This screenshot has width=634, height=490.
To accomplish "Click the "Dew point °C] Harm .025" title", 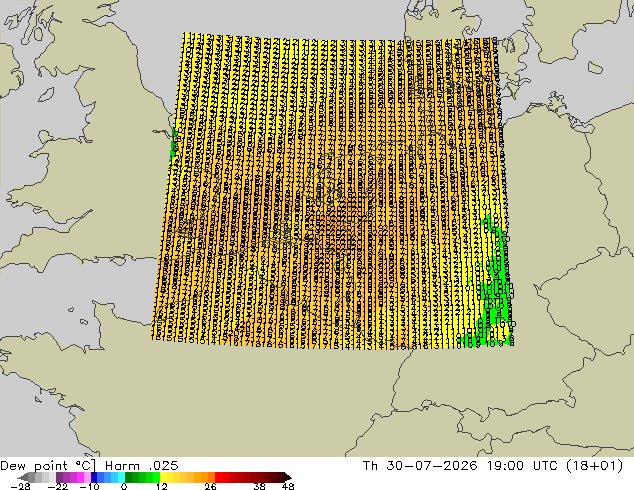I will coord(89,466).
